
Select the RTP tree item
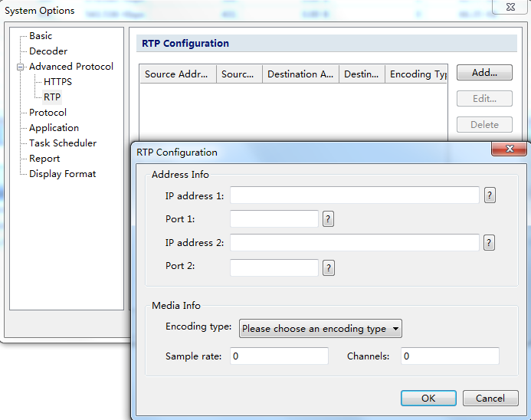[x=52, y=97]
